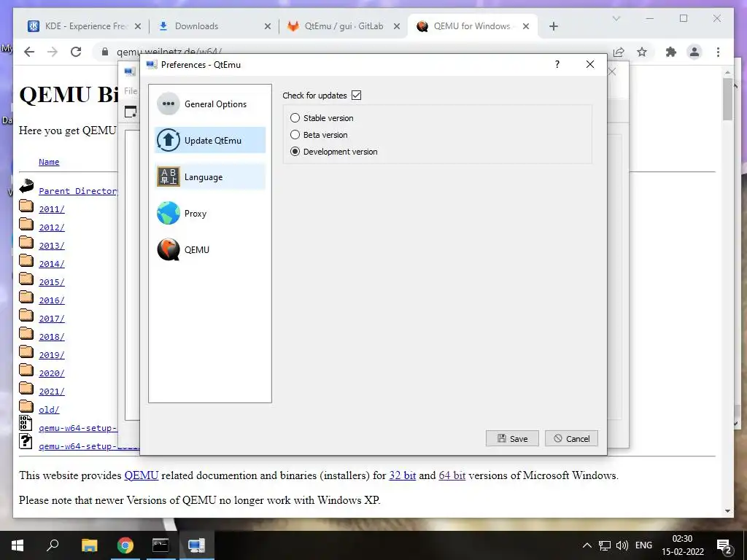747x560 pixels.
Task: Switch to KDE - Experience Freedom tab
Action: pyautogui.click(x=86, y=26)
